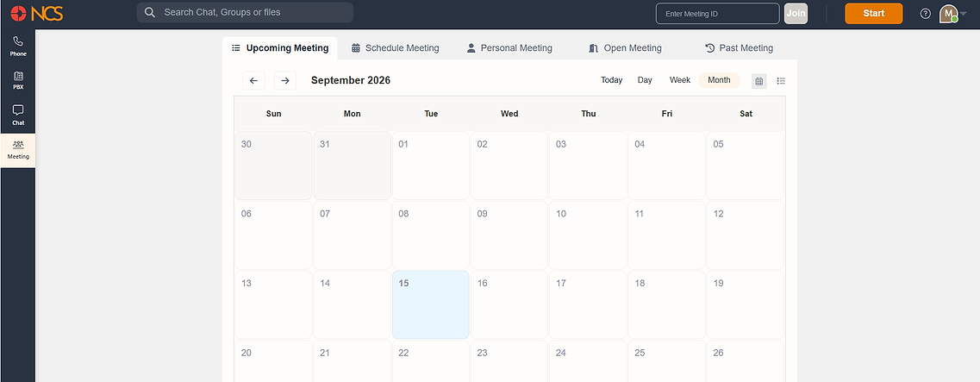Expand the profile dropdown arrow

coord(963,14)
